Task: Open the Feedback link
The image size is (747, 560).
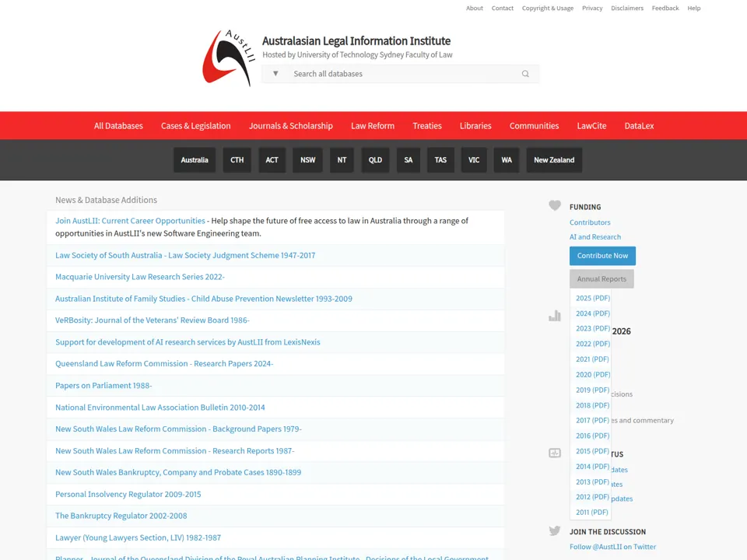Action: [665, 8]
